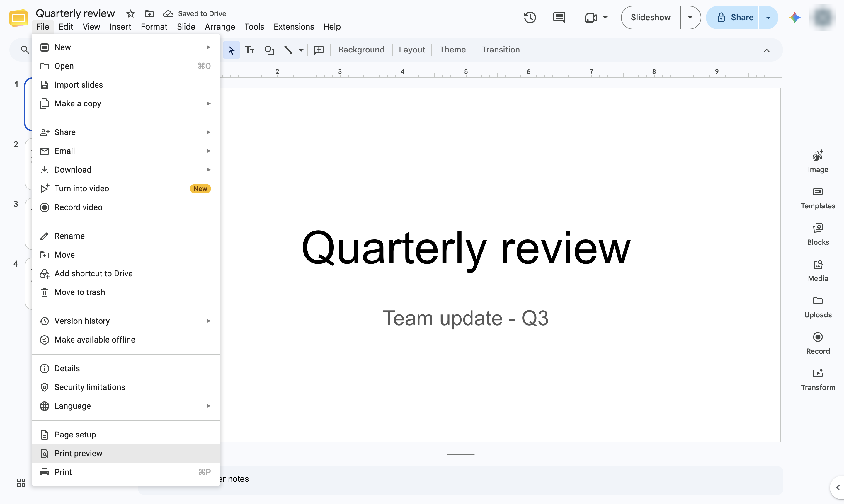Viewport: 844px width, 504px height.
Task: Collapse the toolbar with the chevron
Action: coord(766,50)
